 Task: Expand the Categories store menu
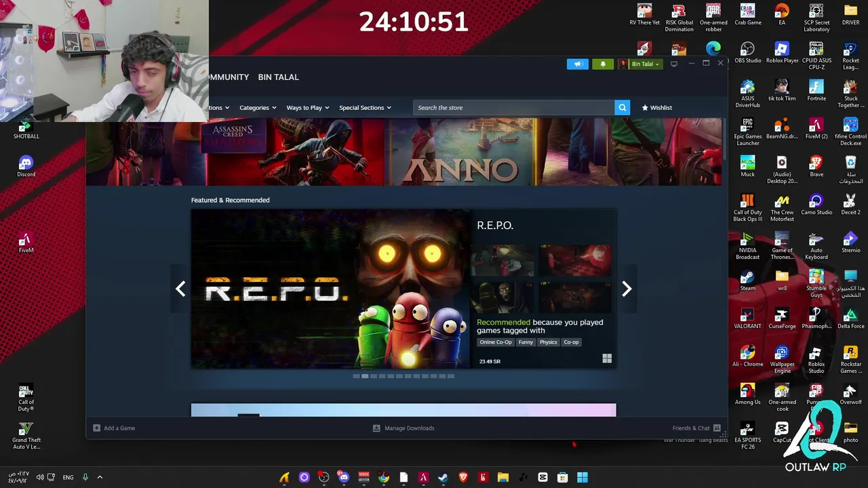pyautogui.click(x=258, y=108)
